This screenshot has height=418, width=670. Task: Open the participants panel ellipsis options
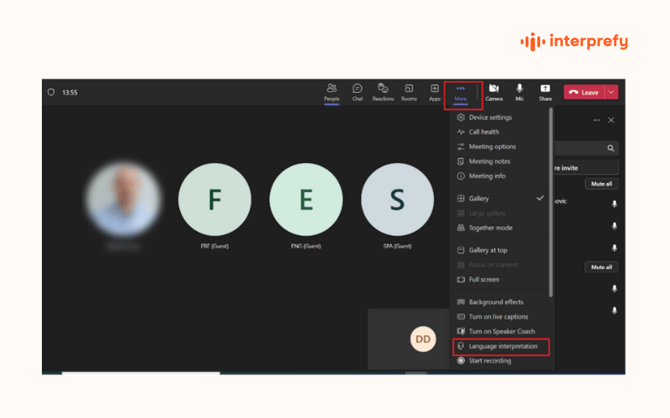tap(597, 120)
